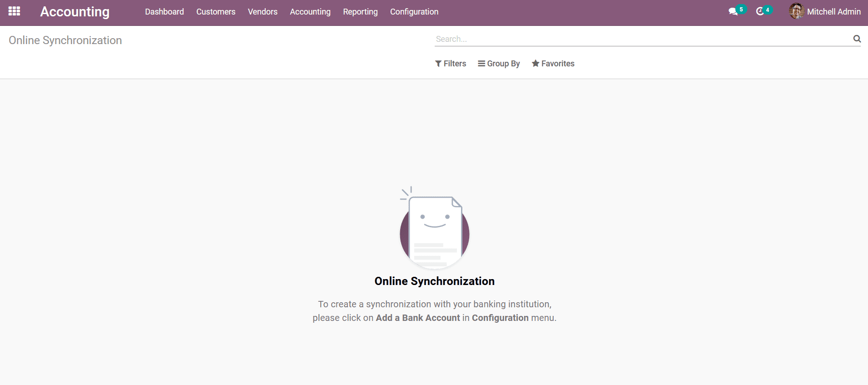The height and width of the screenshot is (385, 868).
Task: Click the smiling document illustration
Action: point(435,227)
